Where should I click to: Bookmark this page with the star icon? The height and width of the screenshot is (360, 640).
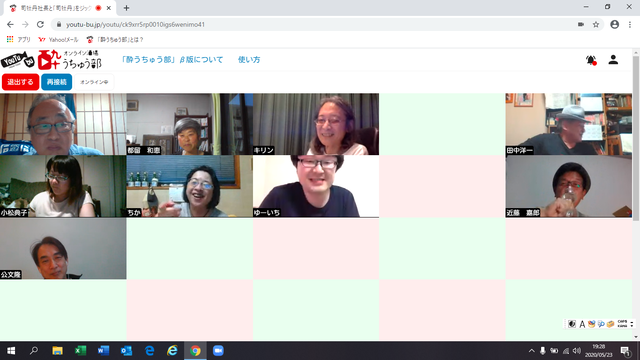click(x=596, y=24)
